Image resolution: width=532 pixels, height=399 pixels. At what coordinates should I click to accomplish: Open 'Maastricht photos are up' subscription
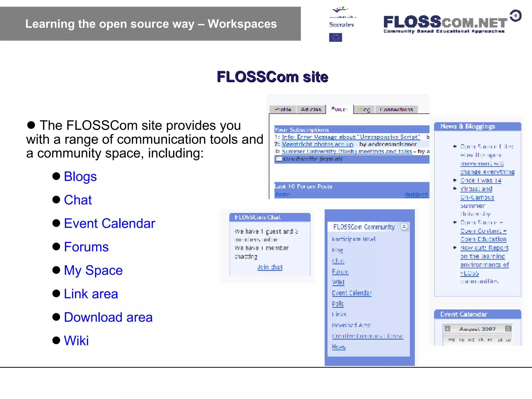pyautogui.click(x=317, y=144)
